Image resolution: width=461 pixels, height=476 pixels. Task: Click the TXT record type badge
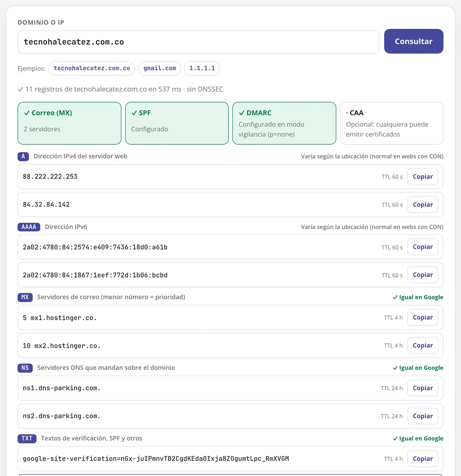(x=27, y=438)
